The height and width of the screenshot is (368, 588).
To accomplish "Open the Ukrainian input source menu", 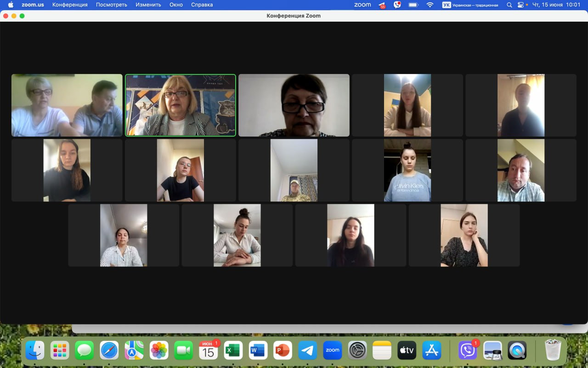I will pyautogui.click(x=470, y=5).
